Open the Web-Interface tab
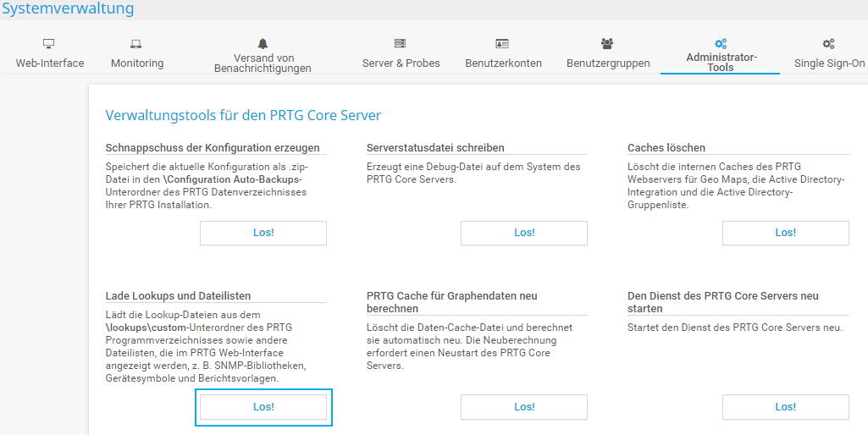 [x=50, y=63]
